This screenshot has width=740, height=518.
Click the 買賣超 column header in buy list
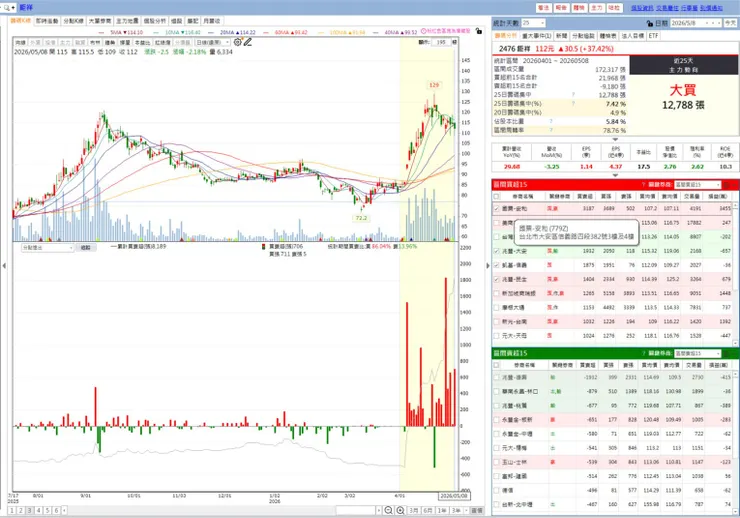tap(585, 196)
